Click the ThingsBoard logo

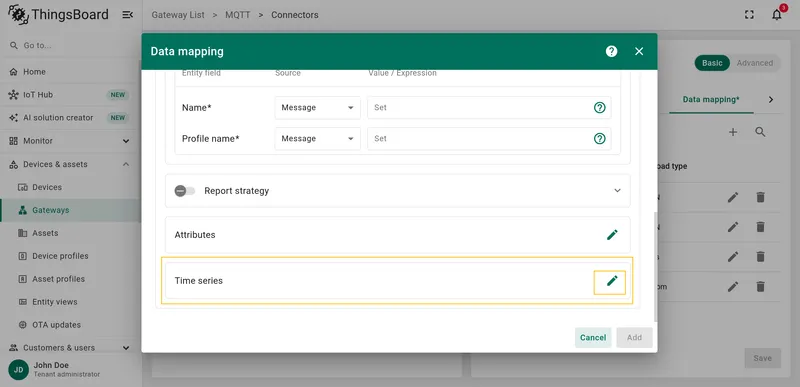(59, 15)
